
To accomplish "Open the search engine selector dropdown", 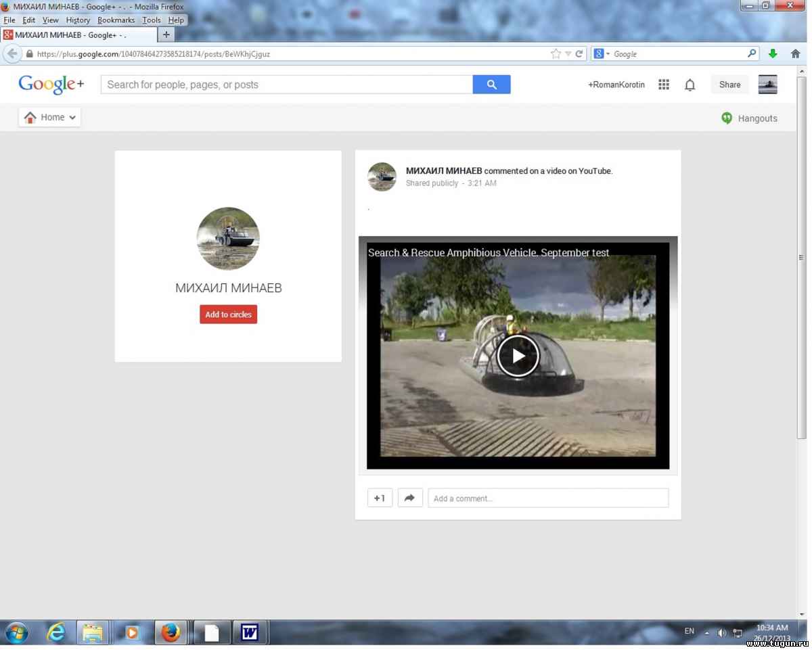I will (x=600, y=53).
